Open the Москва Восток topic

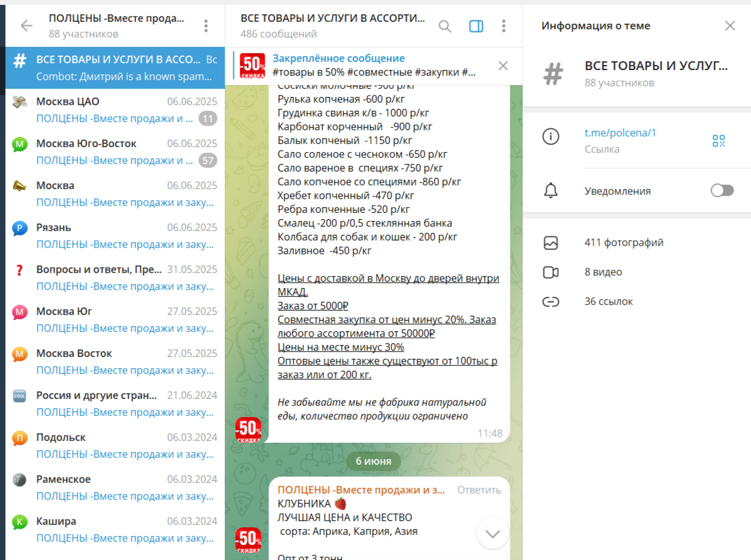(115, 362)
